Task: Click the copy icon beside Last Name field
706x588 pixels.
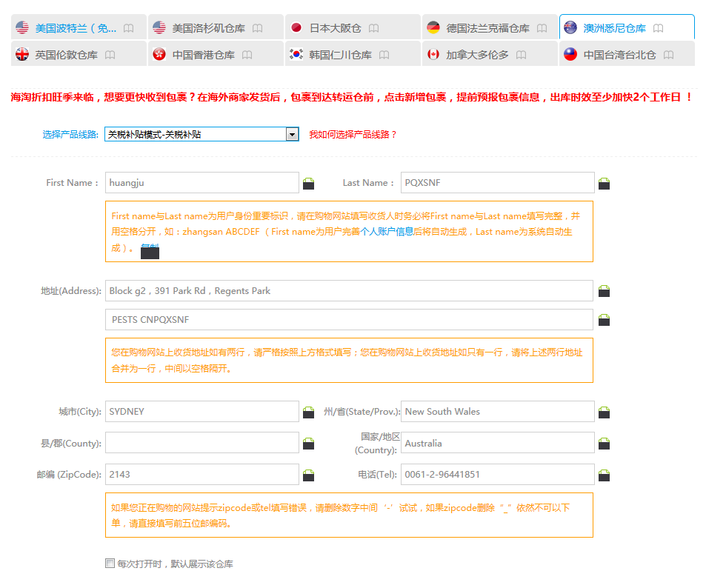Action: pos(604,183)
